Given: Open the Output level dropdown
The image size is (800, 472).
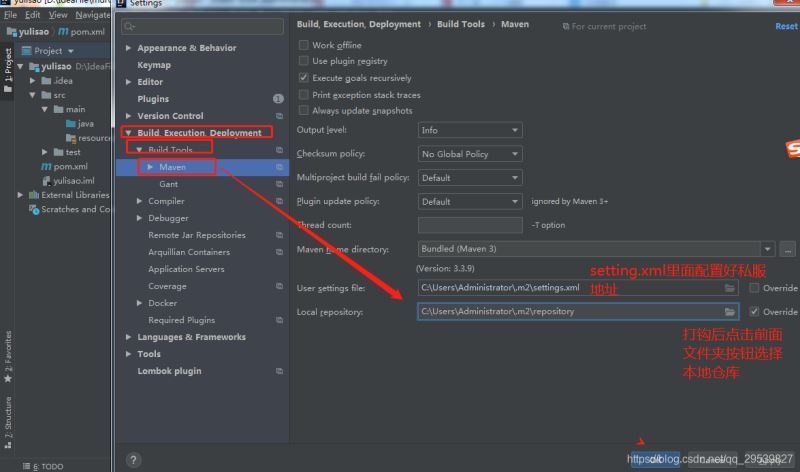Looking at the screenshot, I should (x=469, y=130).
